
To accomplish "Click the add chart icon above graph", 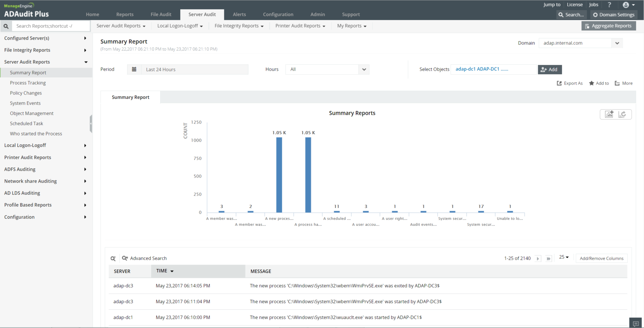I will point(609,115).
